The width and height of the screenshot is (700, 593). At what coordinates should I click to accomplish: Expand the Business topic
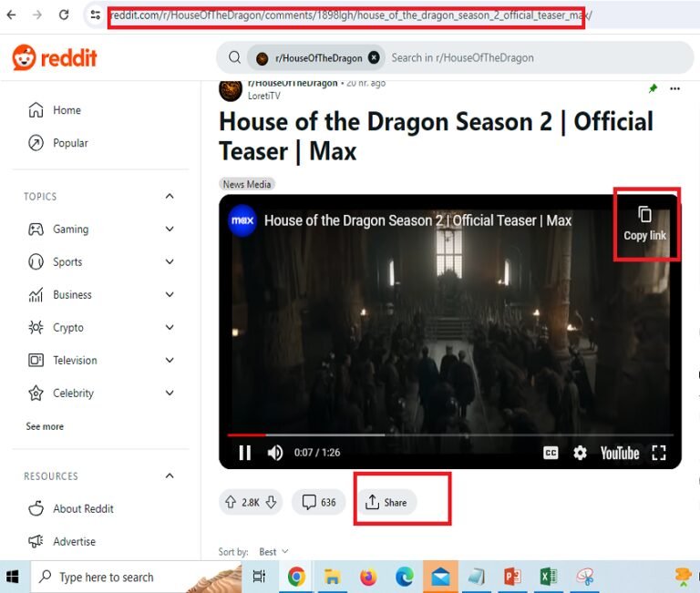[170, 294]
